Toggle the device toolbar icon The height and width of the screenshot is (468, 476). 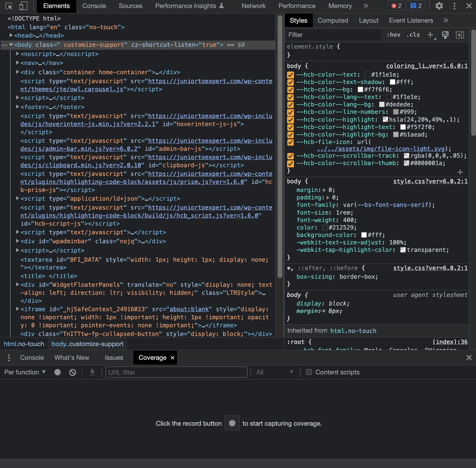pos(23,6)
